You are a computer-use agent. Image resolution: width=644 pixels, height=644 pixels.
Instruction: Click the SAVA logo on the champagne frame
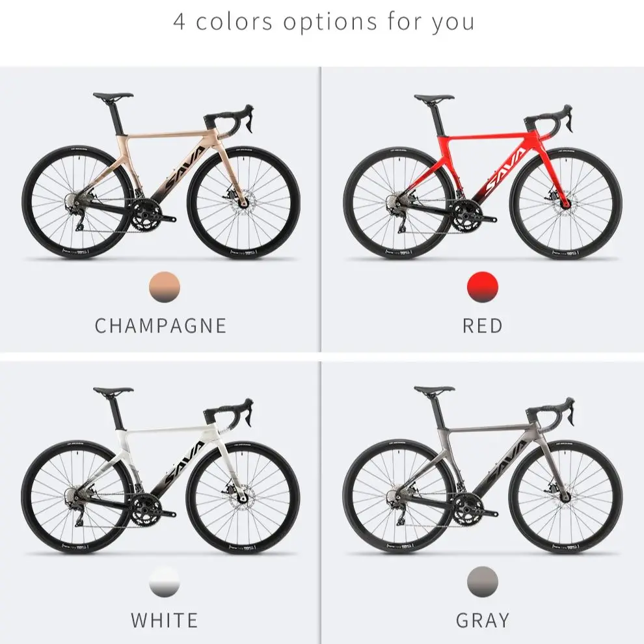tap(185, 169)
